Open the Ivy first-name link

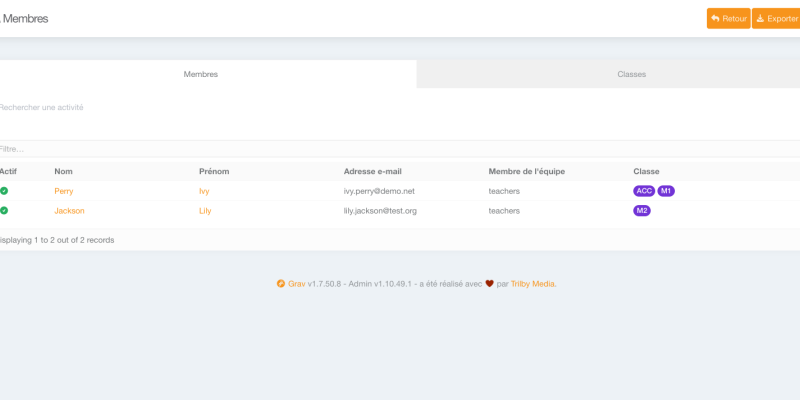coord(204,191)
